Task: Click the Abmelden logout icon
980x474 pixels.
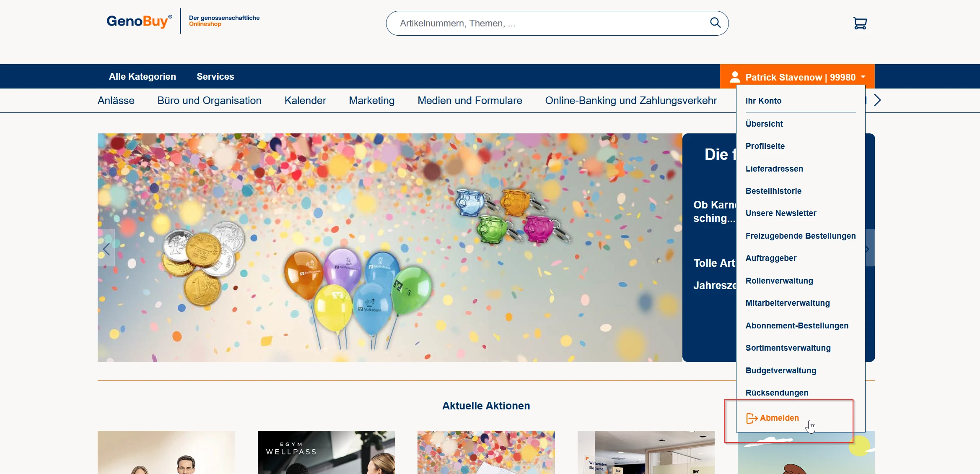Action: click(x=751, y=418)
